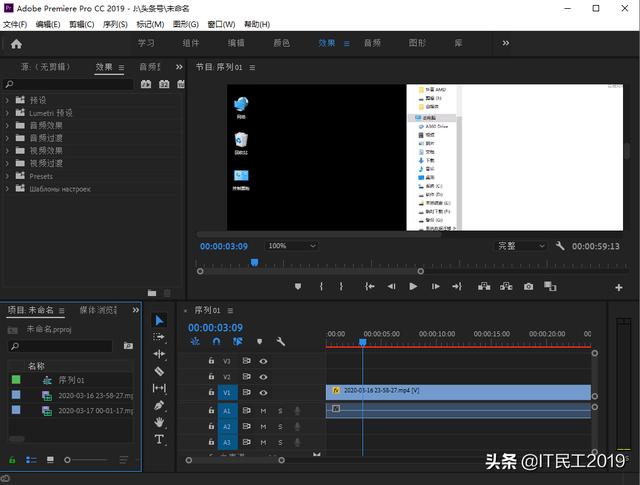Toggle V1 track output eye
The image size is (640, 485).
[x=263, y=393]
